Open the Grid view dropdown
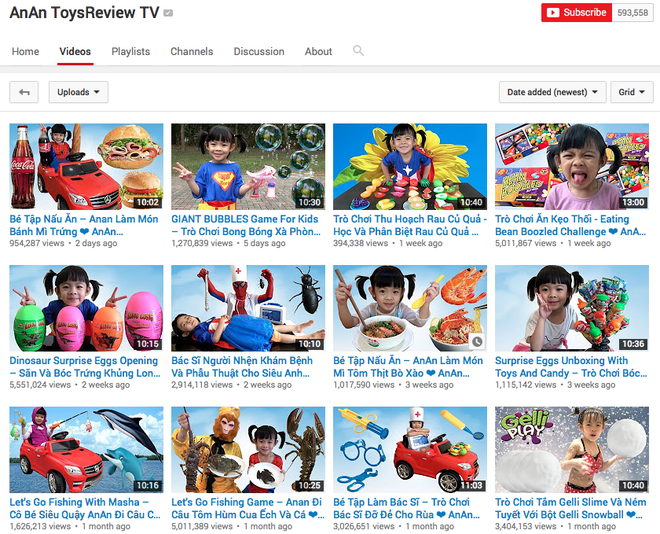Screen dimensions: 660x534 [632, 92]
